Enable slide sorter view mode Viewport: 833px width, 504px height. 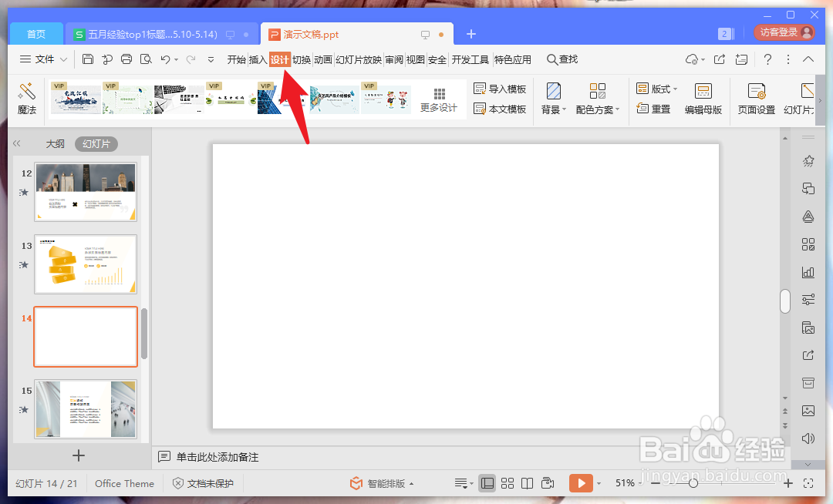tap(508, 482)
